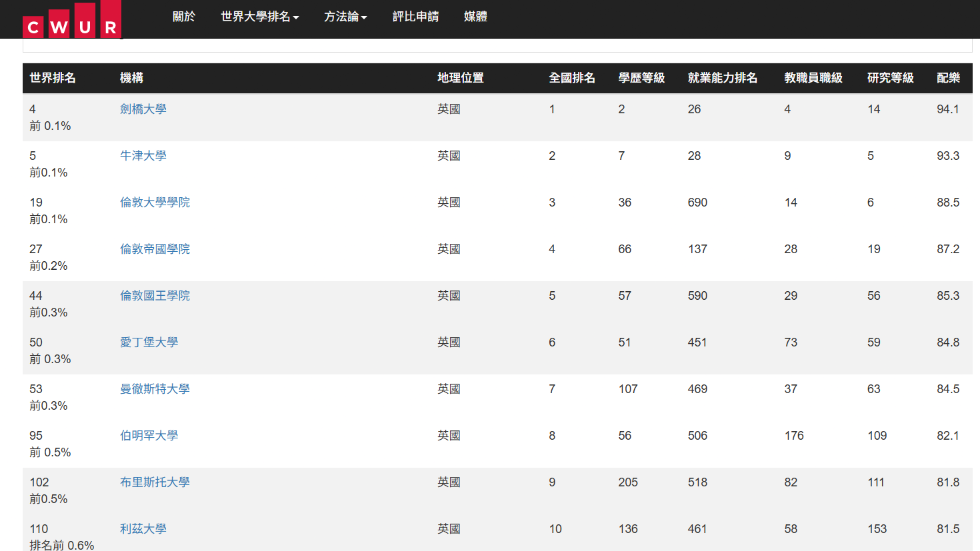980x551 pixels.
Task: Select the score 93.3 for 牛津大學
Action: (x=948, y=156)
